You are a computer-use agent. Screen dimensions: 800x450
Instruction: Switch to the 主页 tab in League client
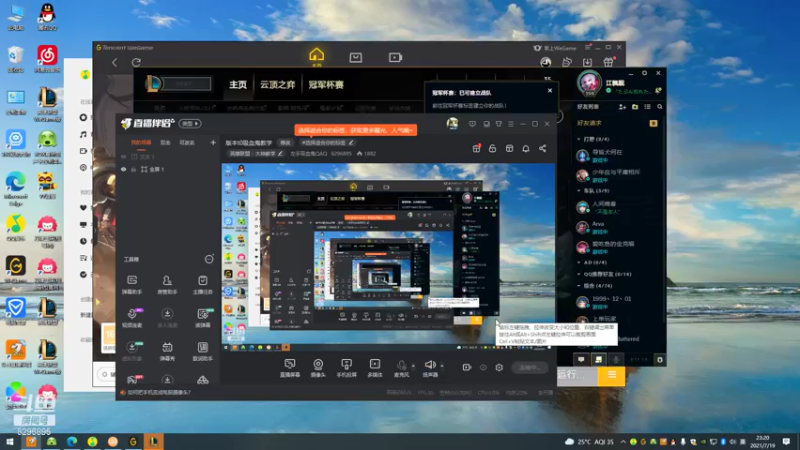click(238, 85)
